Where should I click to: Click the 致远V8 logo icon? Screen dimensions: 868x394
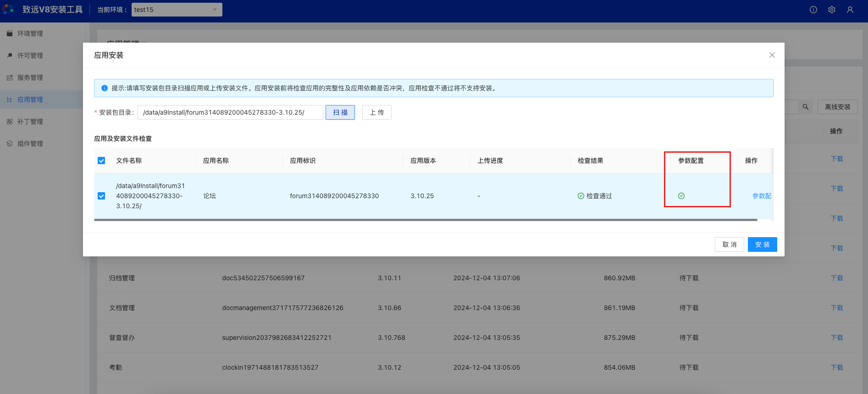tap(8, 10)
